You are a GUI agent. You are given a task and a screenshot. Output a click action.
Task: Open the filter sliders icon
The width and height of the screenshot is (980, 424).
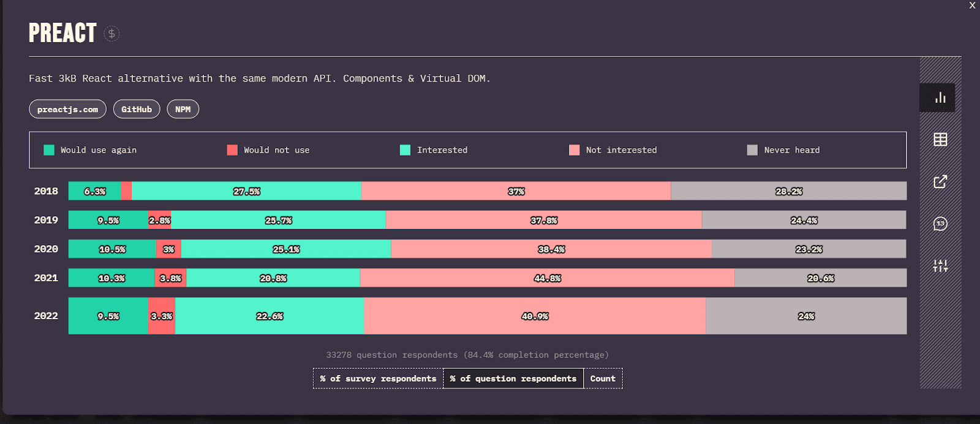tap(940, 266)
